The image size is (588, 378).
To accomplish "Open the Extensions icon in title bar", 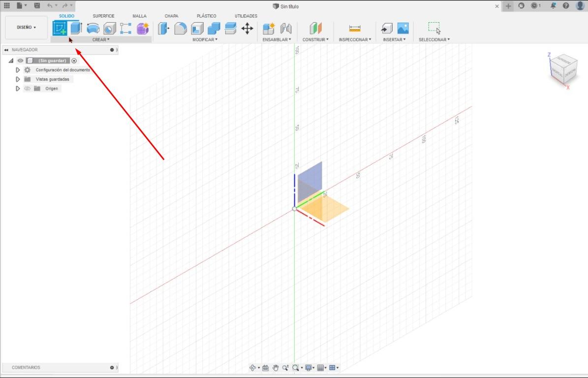I will pyautogui.click(x=521, y=5).
